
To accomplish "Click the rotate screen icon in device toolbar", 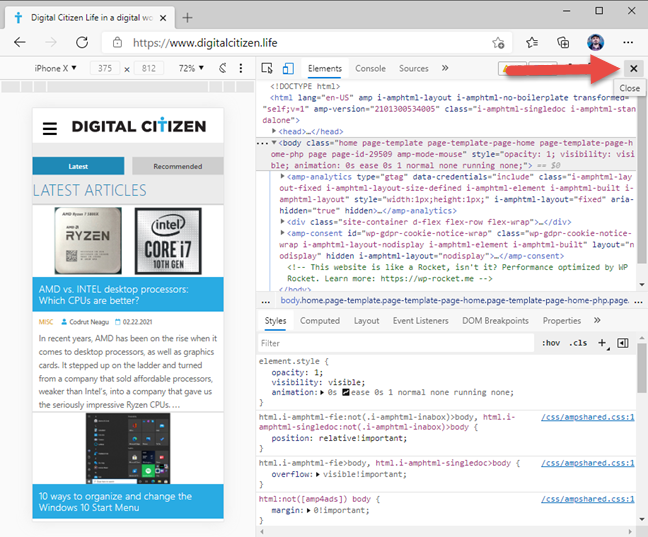I will (x=223, y=68).
